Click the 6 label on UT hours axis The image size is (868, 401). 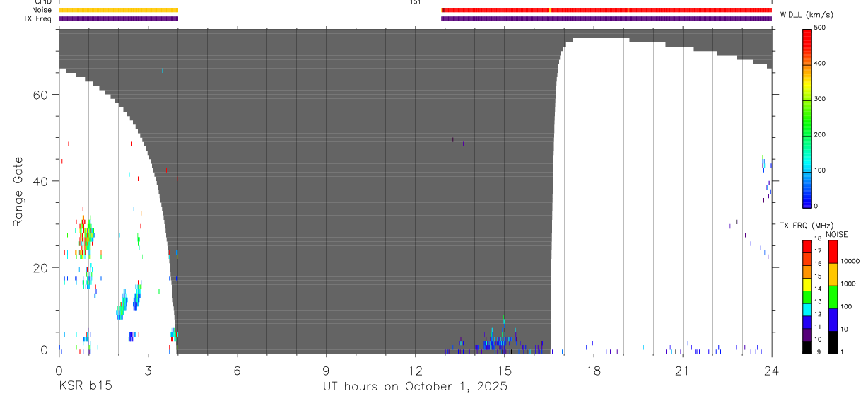tap(237, 370)
